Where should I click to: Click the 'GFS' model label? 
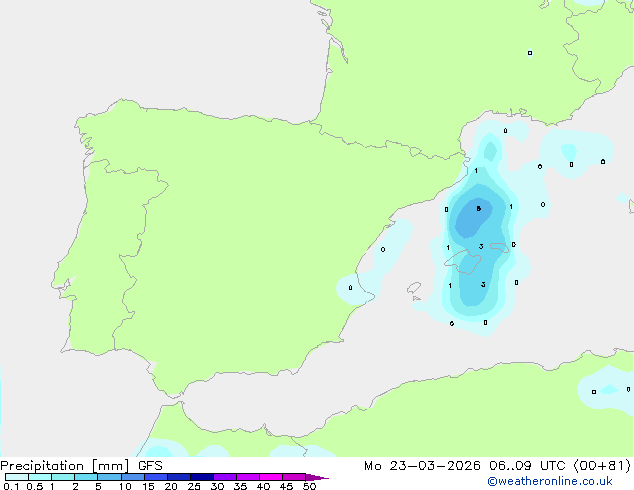click(150, 466)
